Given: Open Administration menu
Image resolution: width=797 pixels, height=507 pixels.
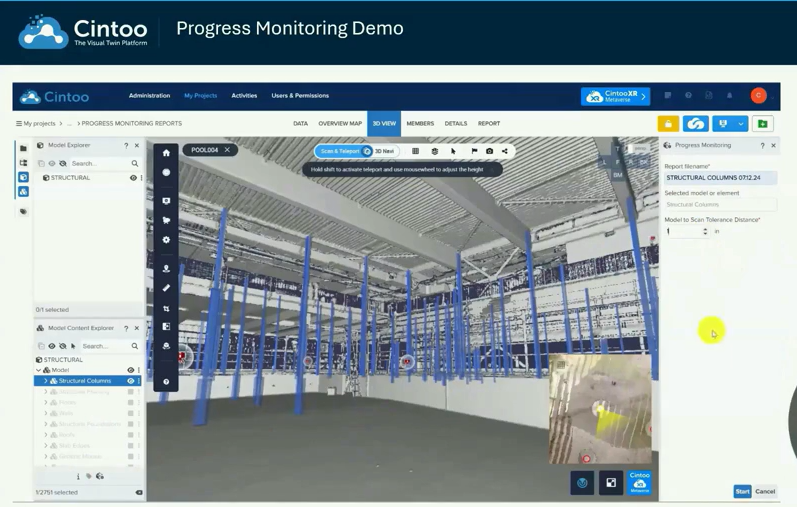Looking at the screenshot, I should tap(149, 96).
